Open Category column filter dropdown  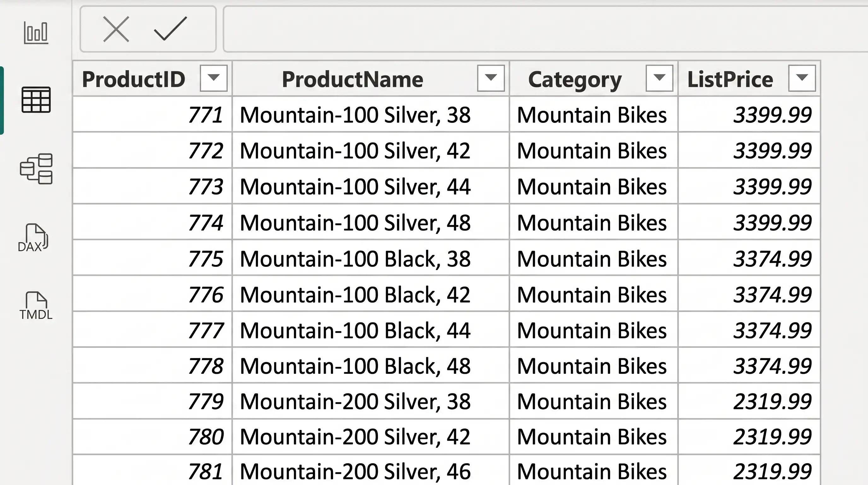tap(659, 78)
